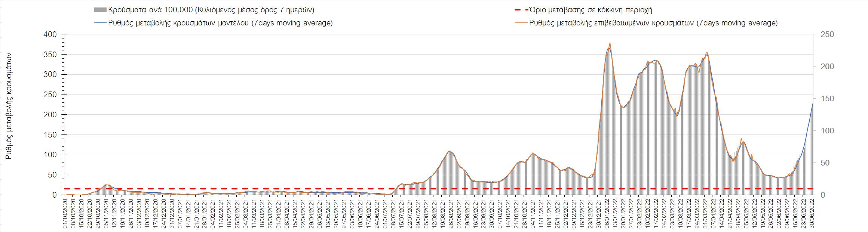Screen dimensions: 868x232
Task: Click the red dashed legend marker
Action: [521, 10]
